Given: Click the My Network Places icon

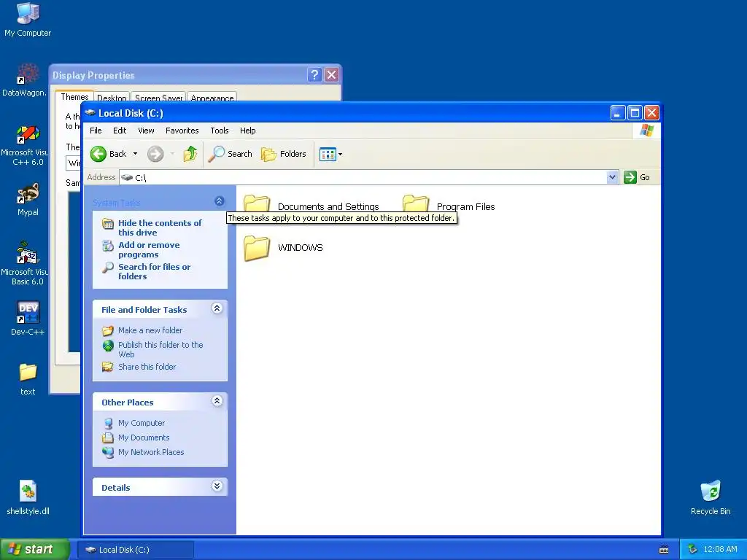Looking at the screenshot, I should pyautogui.click(x=108, y=452).
